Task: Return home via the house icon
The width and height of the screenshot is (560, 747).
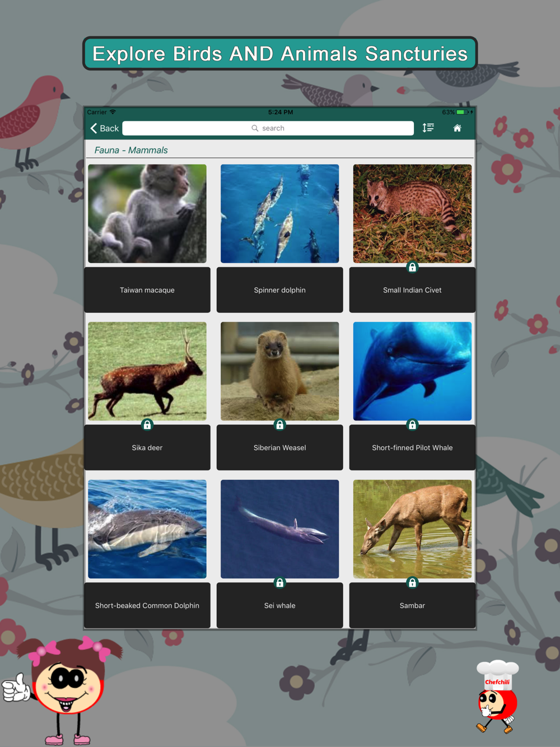Action: point(457,128)
